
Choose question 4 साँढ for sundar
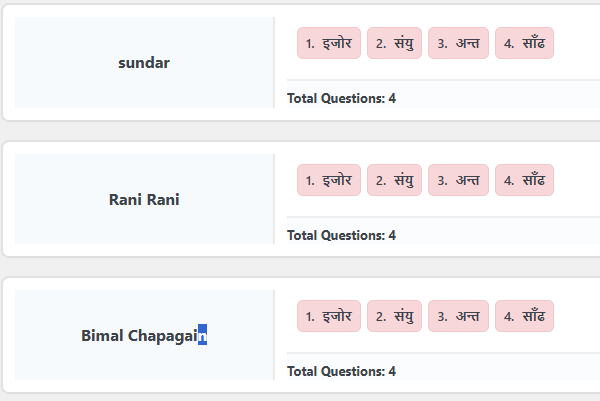coord(524,43)
